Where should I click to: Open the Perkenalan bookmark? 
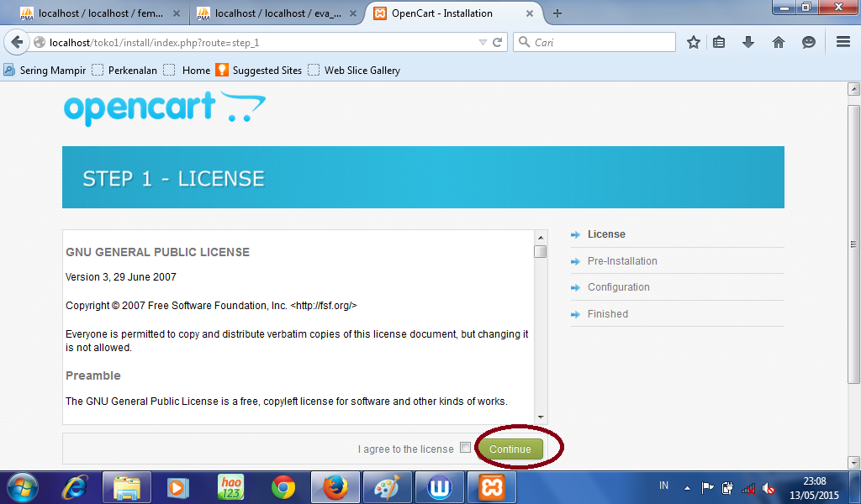coord(124,71)
